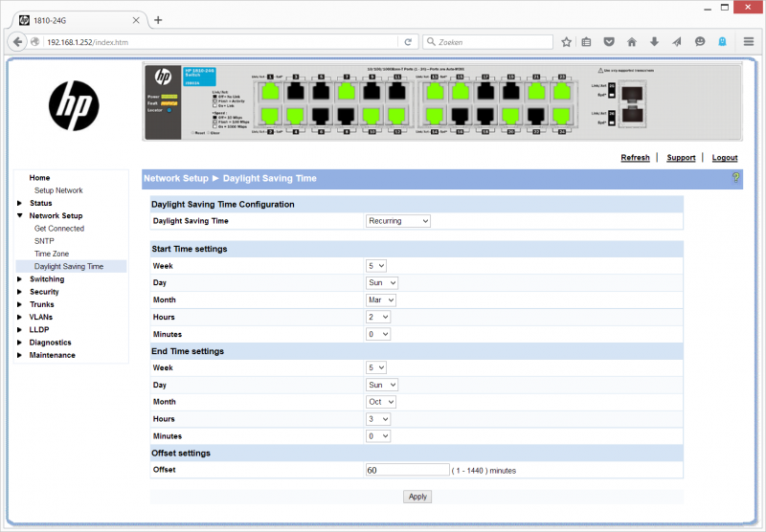Open the Firefox hamburger menu
766x532 pixels.
[x=746, y=42]
